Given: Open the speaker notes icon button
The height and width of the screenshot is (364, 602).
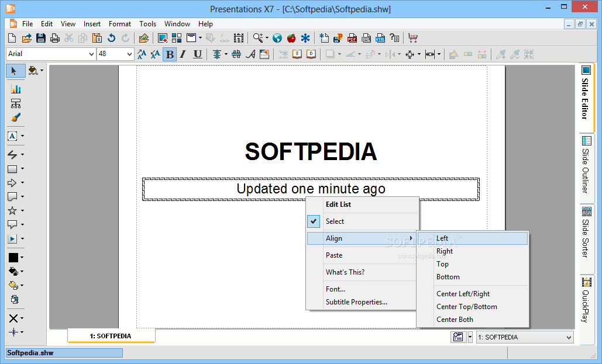Looking at the screenshot, I should [x=458, y=337].
